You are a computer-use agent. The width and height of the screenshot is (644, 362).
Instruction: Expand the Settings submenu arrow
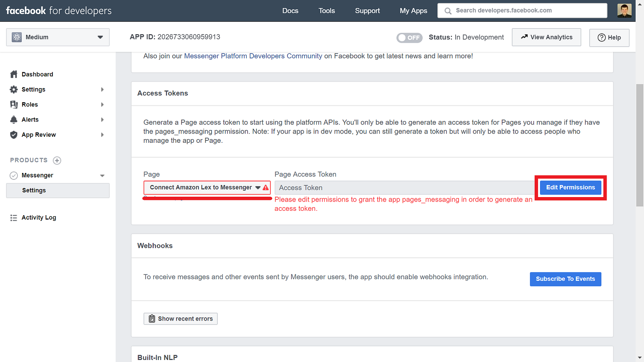pos(102,89)
